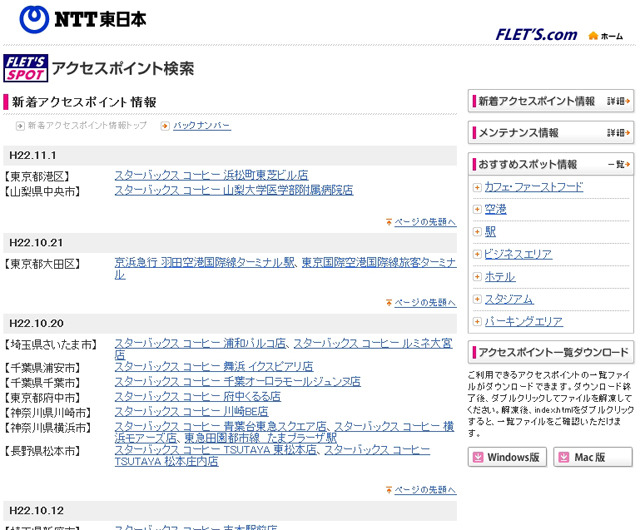Screen dimensions: 640x530
Task: Click up-arrow icon under H22.10.21 section
Action: pyautogui.click(x=389, y=302)
